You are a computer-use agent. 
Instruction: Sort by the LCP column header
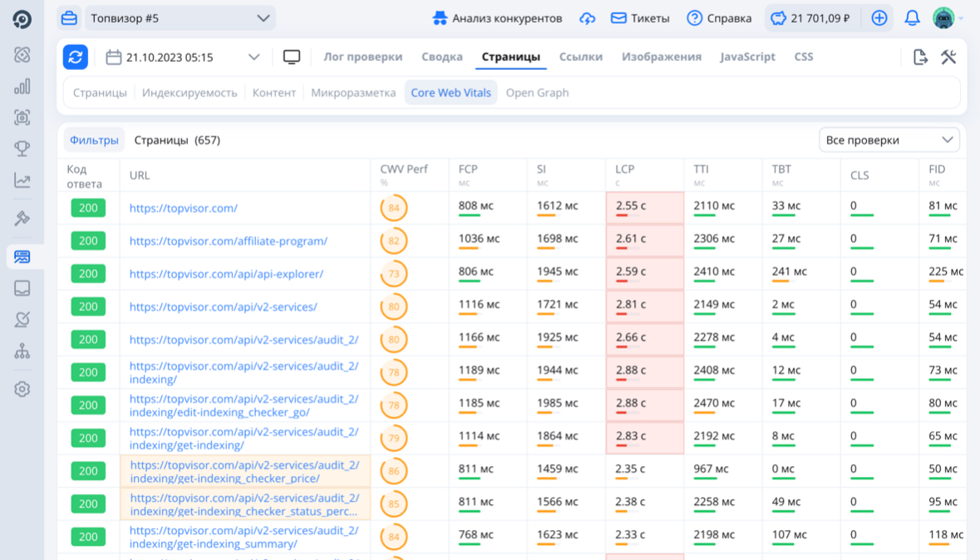[x=625, y=169]
